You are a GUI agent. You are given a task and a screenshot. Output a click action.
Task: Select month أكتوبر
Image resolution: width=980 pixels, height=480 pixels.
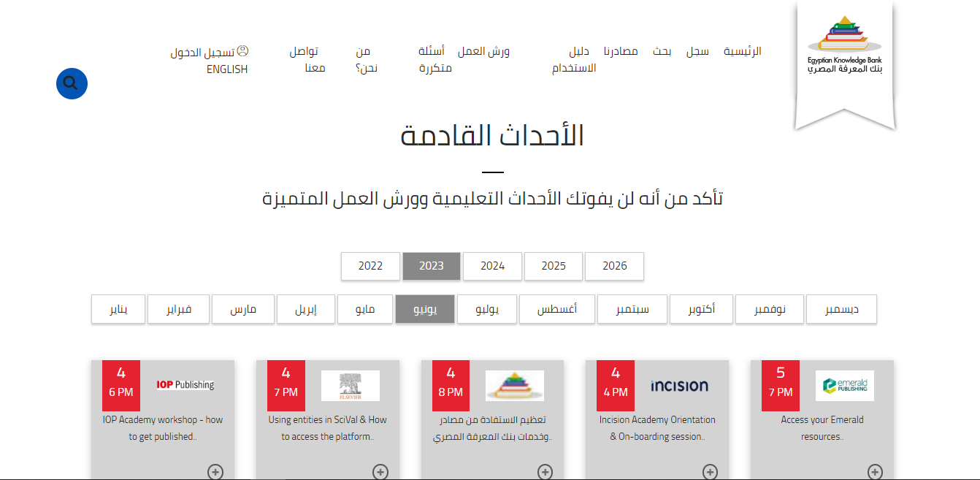click(x=702, y=309)
